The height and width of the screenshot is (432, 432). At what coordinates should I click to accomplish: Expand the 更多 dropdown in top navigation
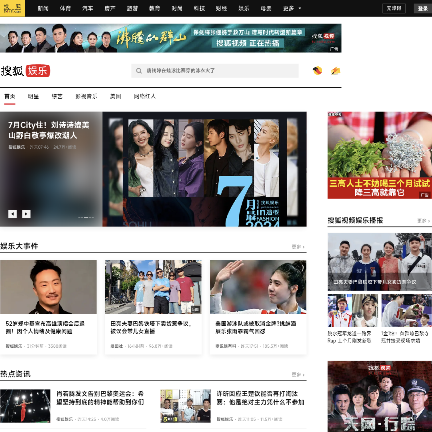[292, 8]
